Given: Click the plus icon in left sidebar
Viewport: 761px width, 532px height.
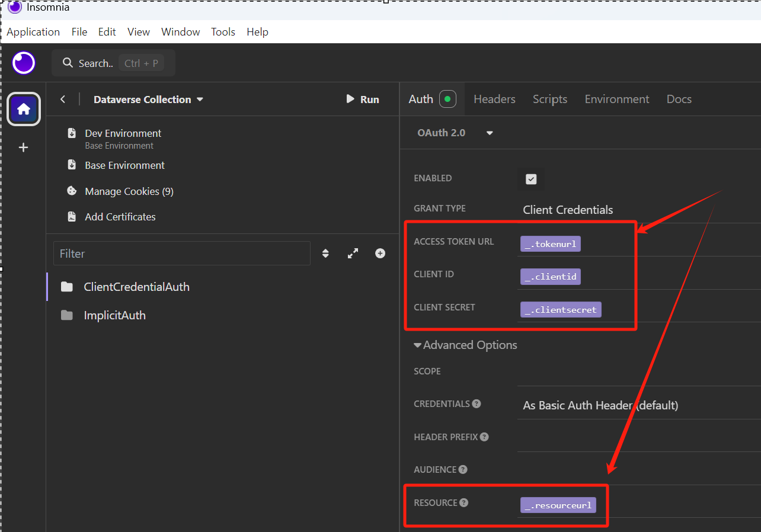Looking at the screenshot, I should 24,148.
